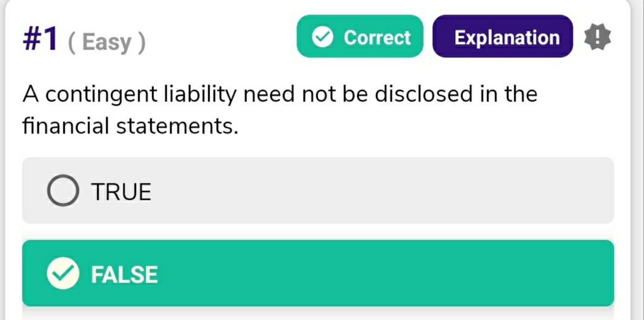
Task: Click the TRUE label text
Action: [121, 192]
